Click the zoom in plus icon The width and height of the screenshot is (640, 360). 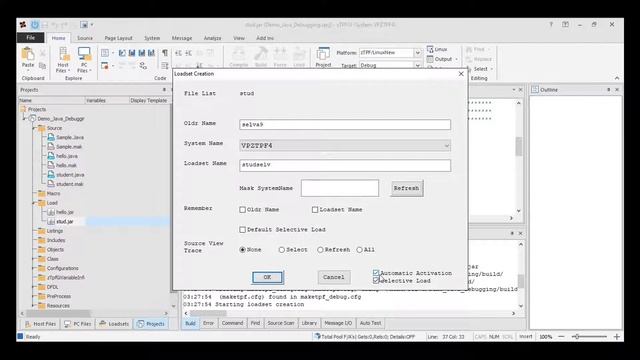click(x=617, y=336)
